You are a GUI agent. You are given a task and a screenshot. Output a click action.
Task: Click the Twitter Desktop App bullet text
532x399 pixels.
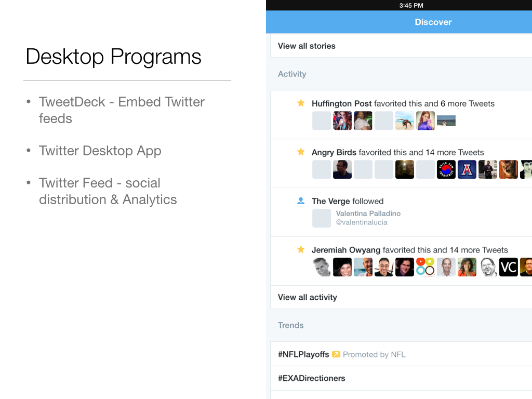click(x=100, y=151)
